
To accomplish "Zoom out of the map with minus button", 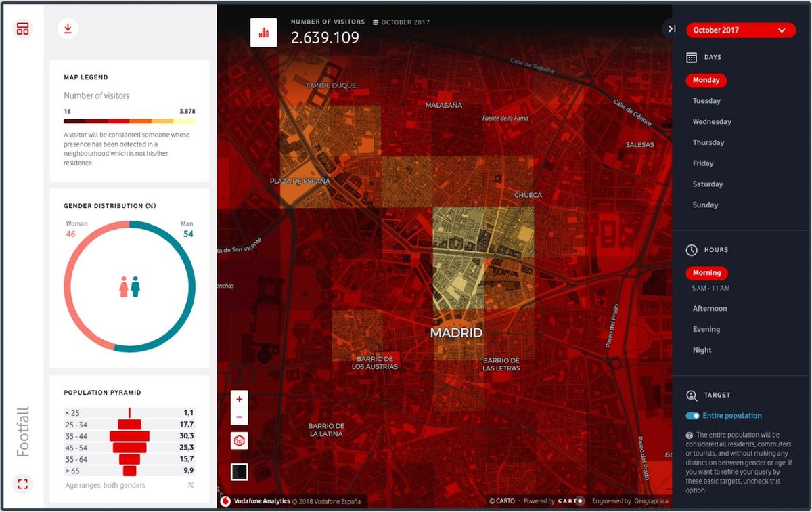I will click(x=239, y=417).
